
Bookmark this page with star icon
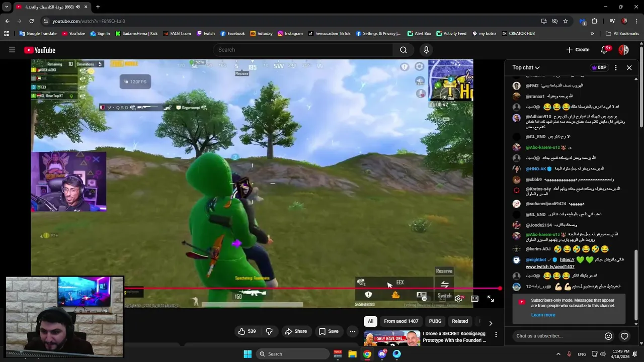(x=566, y=21)
